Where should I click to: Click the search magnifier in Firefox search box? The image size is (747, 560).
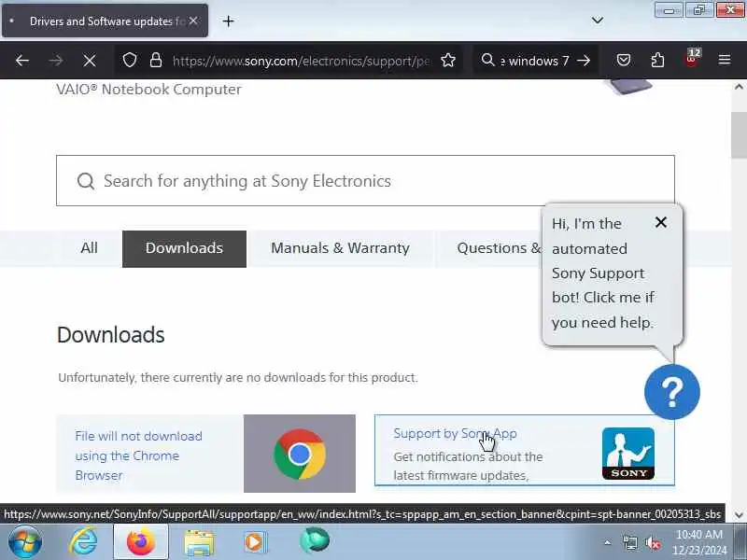click(x=487, y=60)
